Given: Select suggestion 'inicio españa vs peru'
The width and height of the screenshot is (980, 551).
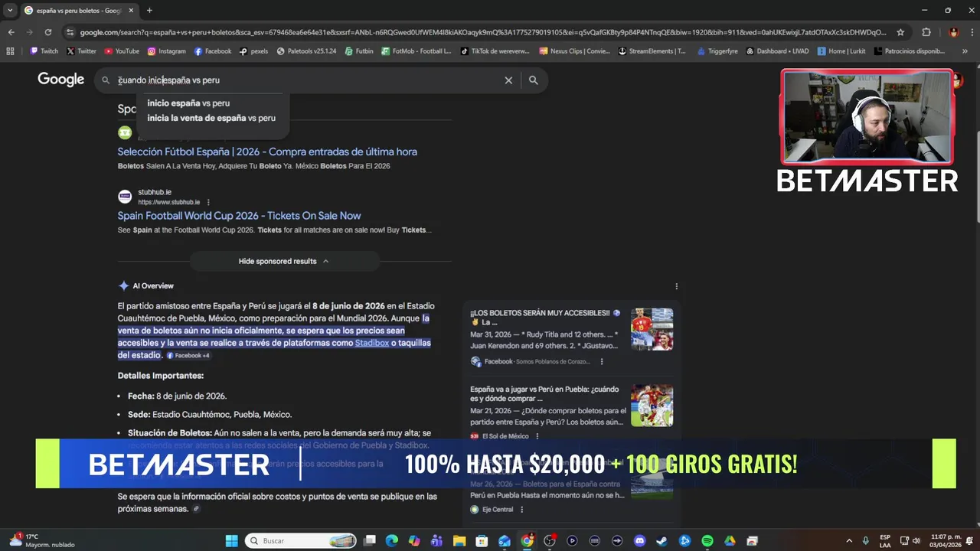Looking at the screenshot, I should (188, 103).
